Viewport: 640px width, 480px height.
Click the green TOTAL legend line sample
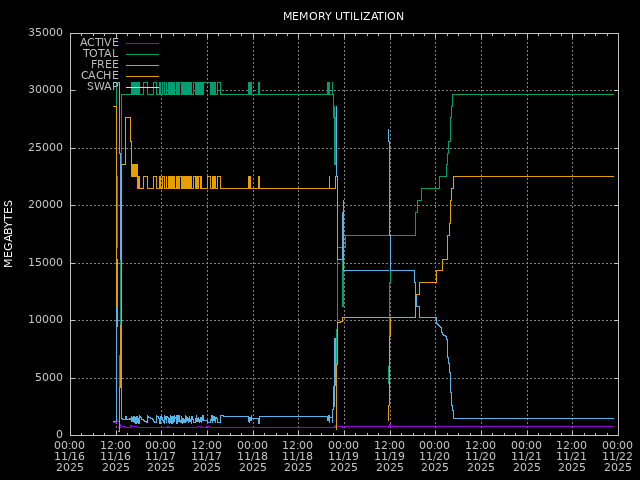pyautogui.click(x=141, y=53)
